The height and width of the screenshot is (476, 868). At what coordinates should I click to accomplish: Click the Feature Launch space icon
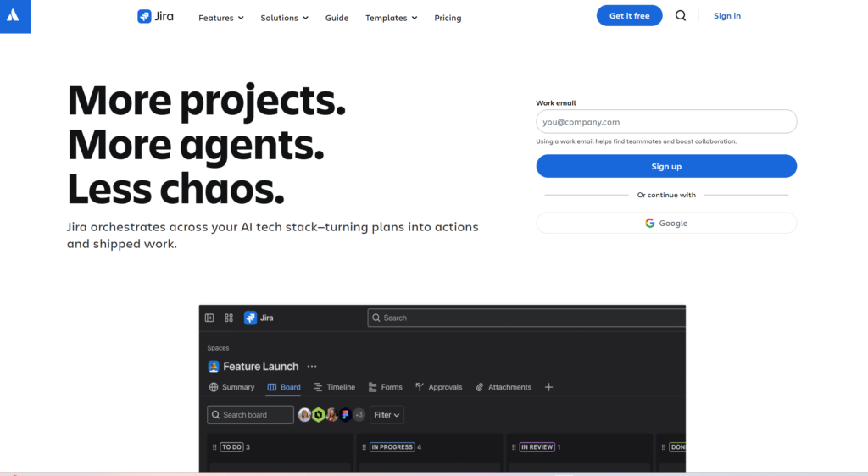[213, 367]
